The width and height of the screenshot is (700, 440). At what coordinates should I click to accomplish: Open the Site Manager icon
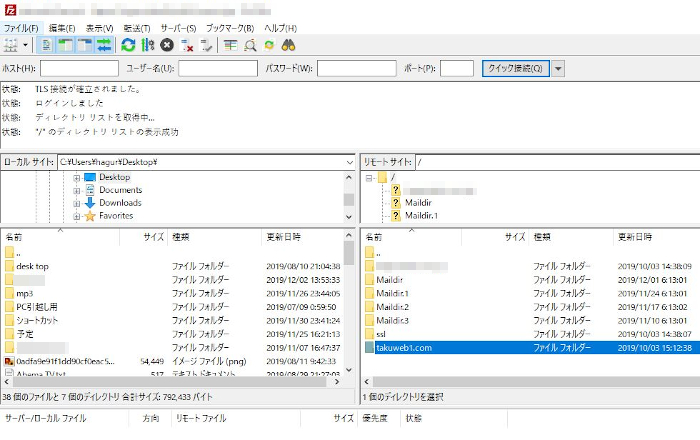[x=10, y=45]
